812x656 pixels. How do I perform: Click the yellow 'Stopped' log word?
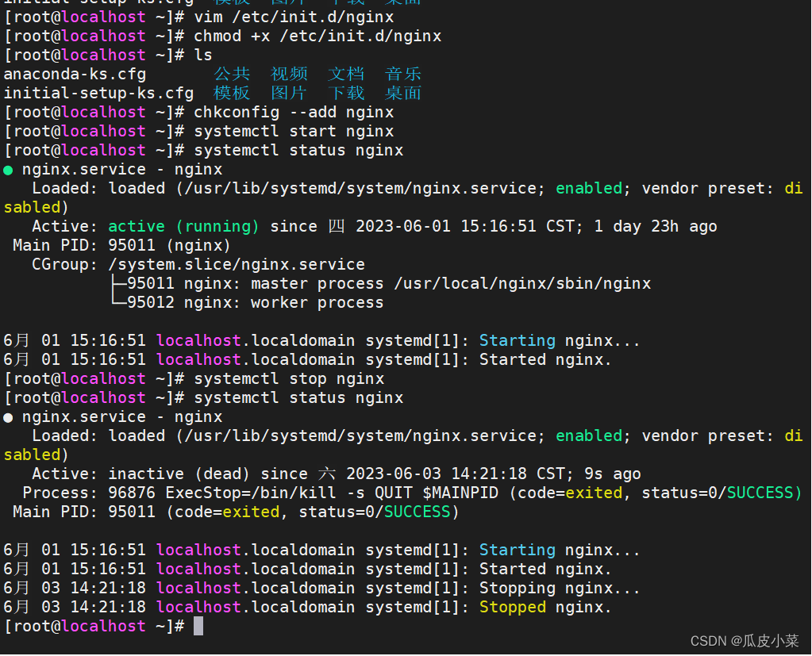coord(513,608)
